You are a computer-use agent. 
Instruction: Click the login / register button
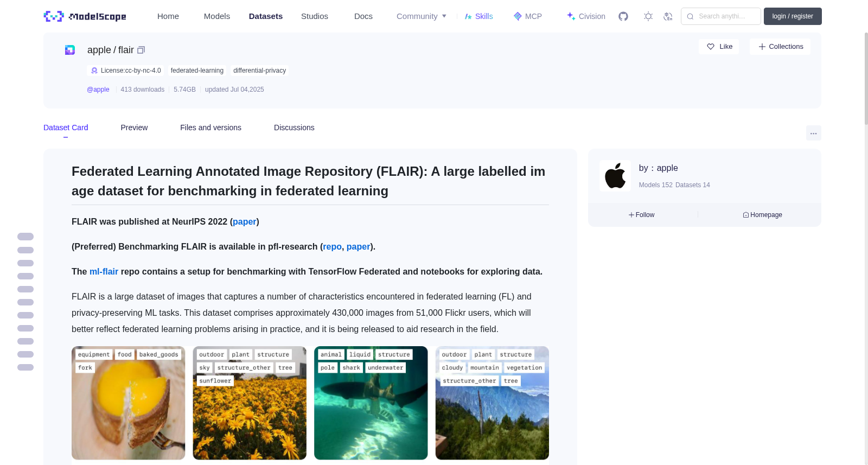(x=793, y=16)
